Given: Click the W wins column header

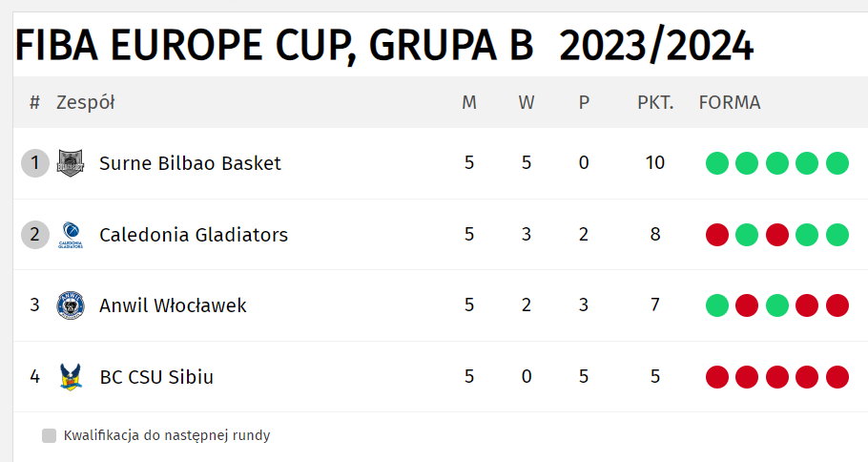Looking at the screenshot, I should click(x=527, y=102).
